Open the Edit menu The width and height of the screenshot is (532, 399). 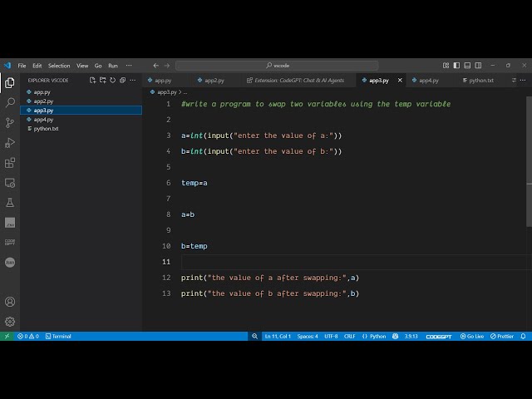coord(37,66)
